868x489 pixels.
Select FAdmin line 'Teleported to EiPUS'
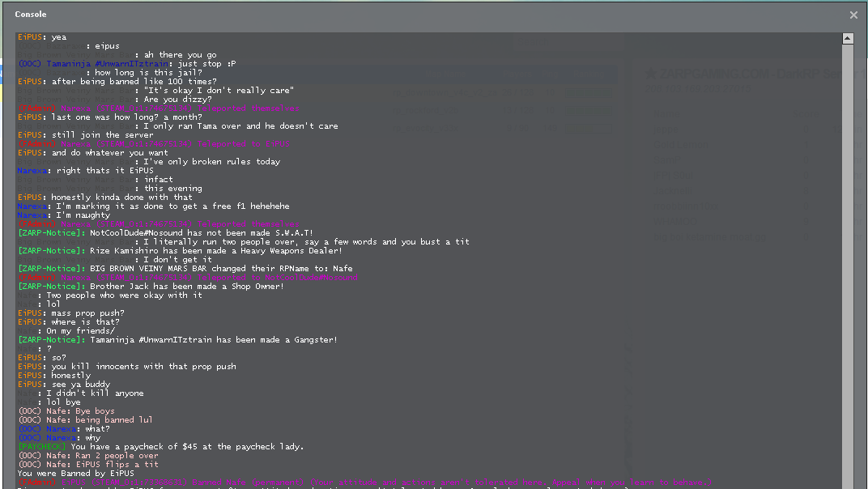coord(154,143)
